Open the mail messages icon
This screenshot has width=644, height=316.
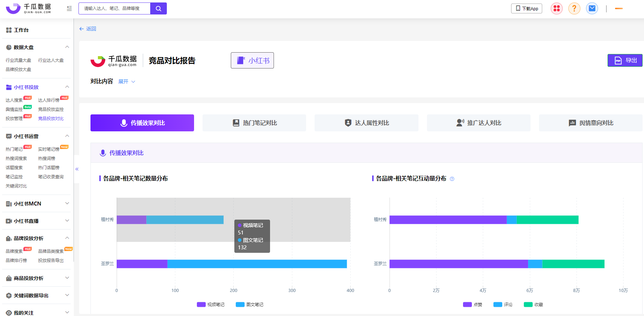pos(592,8)
